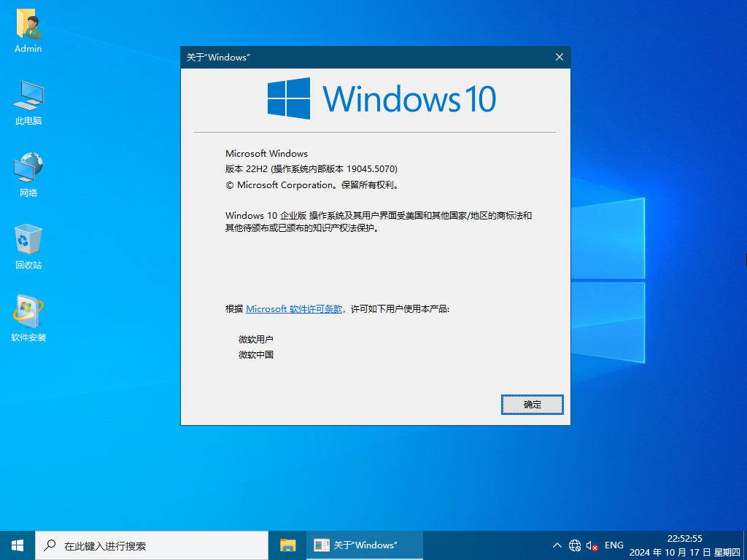Open the Windows Start menu
This screenshot has width=747, height=560.
point(18,545)
